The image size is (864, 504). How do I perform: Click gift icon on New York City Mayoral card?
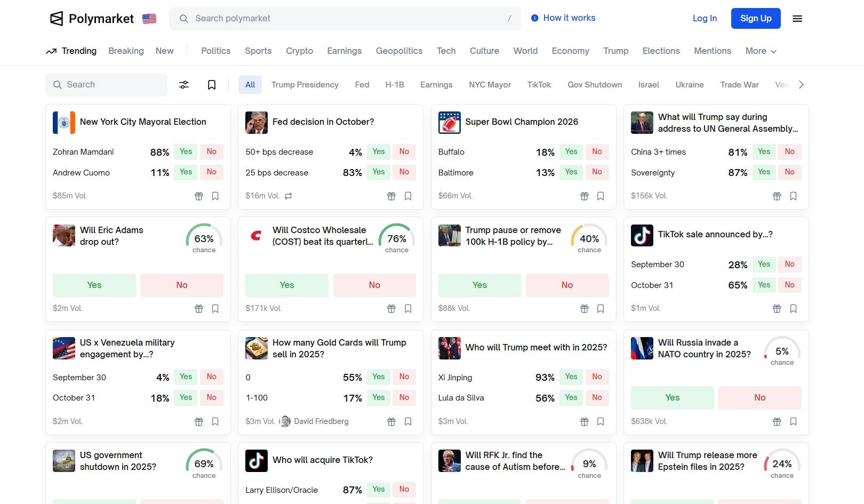[x=199, y=196]
